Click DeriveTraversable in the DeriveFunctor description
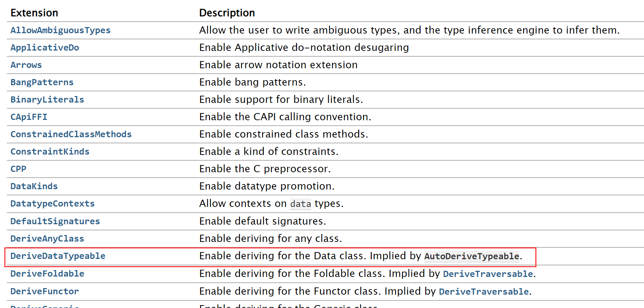The height and width of the screenshot is (308, 644). click(484, 292)
